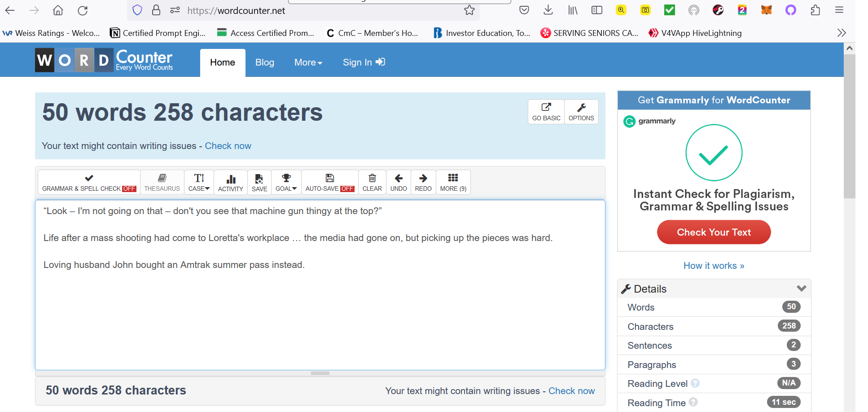
Task: Click the REDO arrow
Action: pos(423,182)
